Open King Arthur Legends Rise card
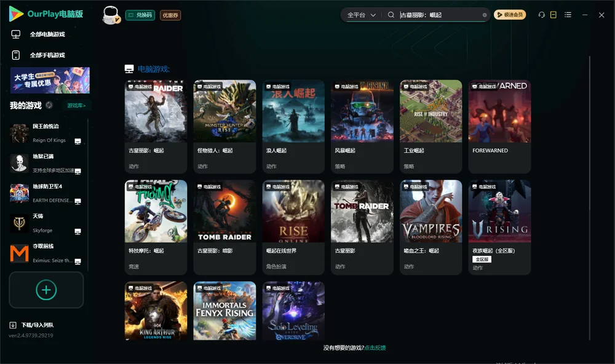Image resolution: width=615 pixels, height=364 pixels. tap(156, 311)
